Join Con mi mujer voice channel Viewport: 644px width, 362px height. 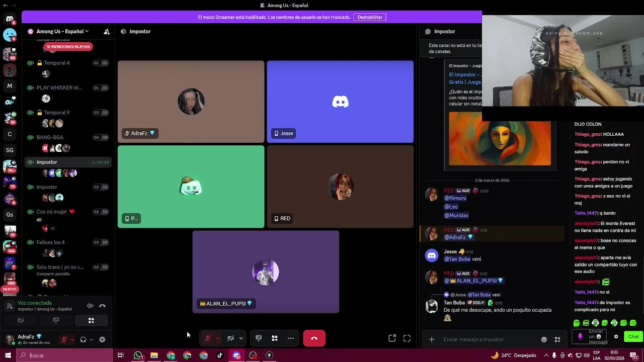(x=68, y=212)
